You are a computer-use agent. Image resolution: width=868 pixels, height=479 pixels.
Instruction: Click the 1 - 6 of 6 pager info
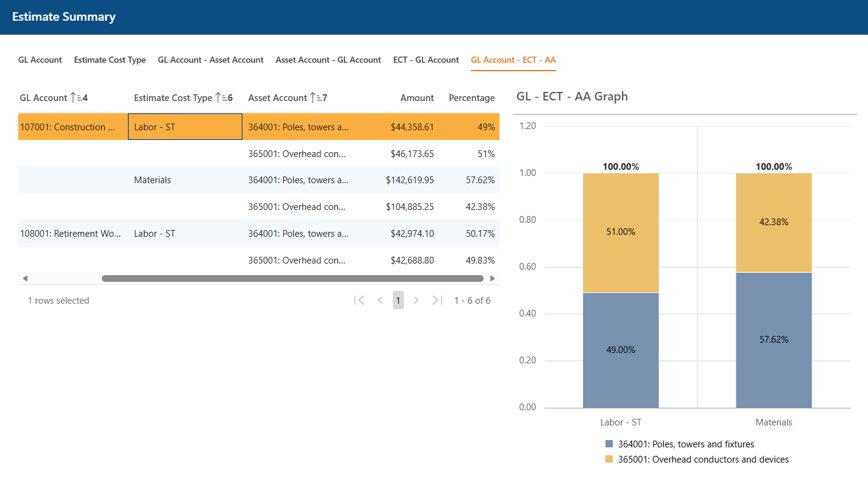tap(473, 300)
